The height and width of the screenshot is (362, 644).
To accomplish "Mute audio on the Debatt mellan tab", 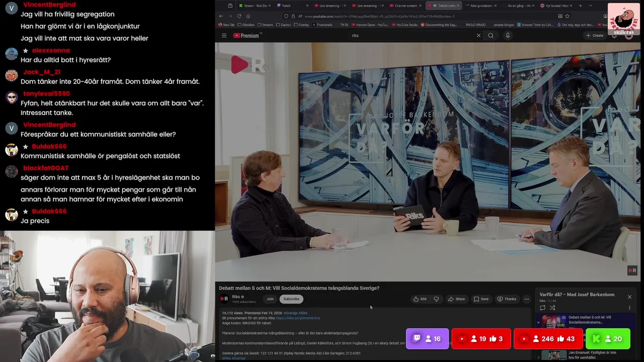I will coord(435,6).
